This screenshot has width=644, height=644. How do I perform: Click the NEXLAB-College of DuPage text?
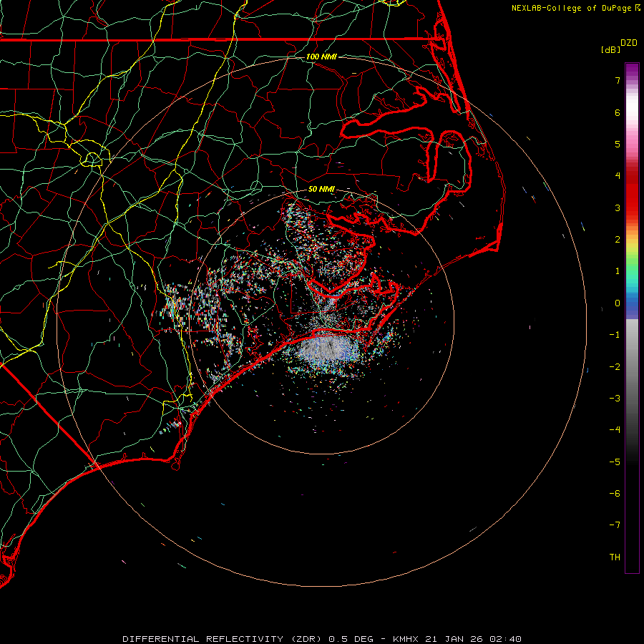pyautogui.click(x=572, y=8)
